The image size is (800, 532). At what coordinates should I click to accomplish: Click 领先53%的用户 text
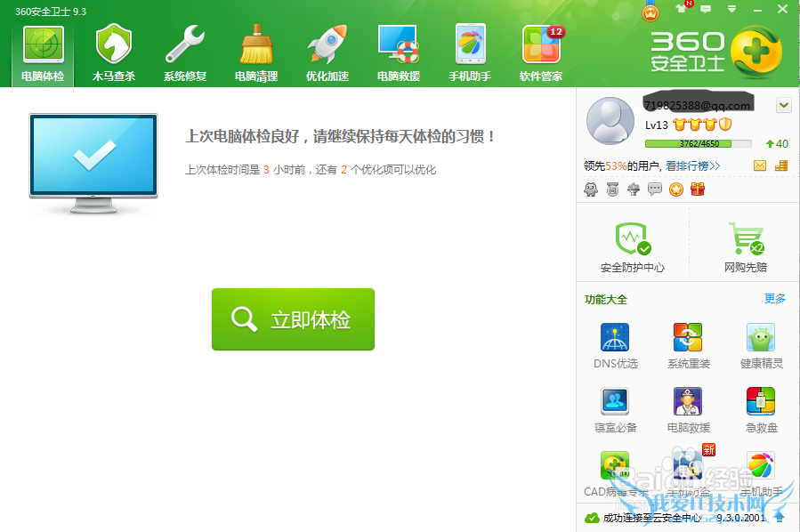point(622,165)
